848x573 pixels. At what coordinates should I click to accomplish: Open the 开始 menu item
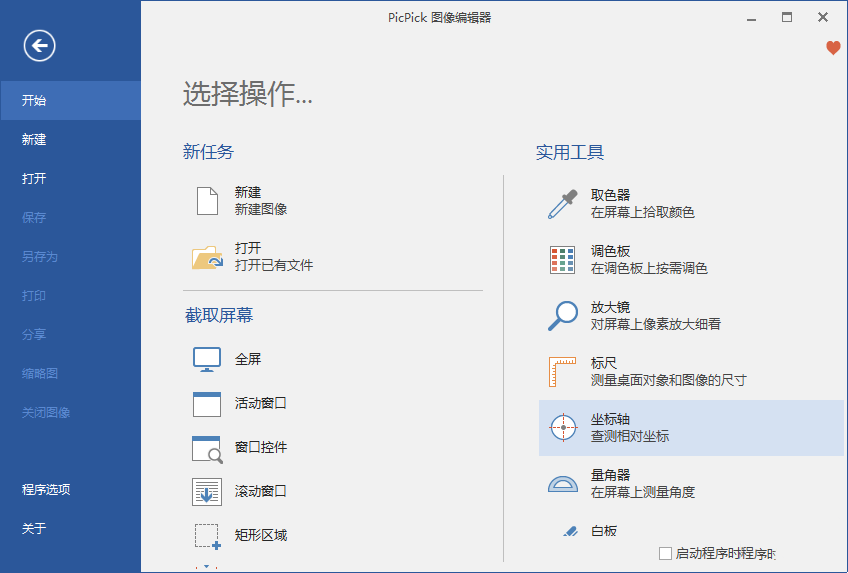pos(34,101)
